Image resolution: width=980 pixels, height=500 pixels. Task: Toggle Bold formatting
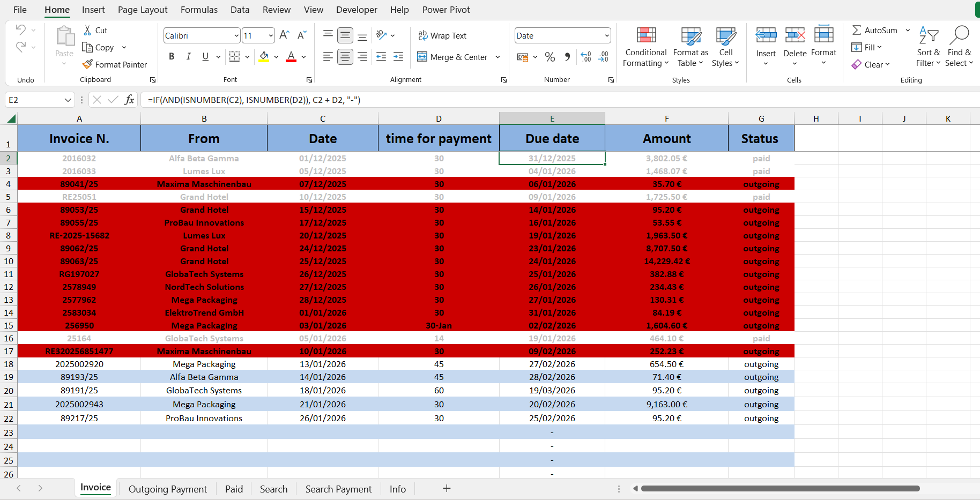172,57
